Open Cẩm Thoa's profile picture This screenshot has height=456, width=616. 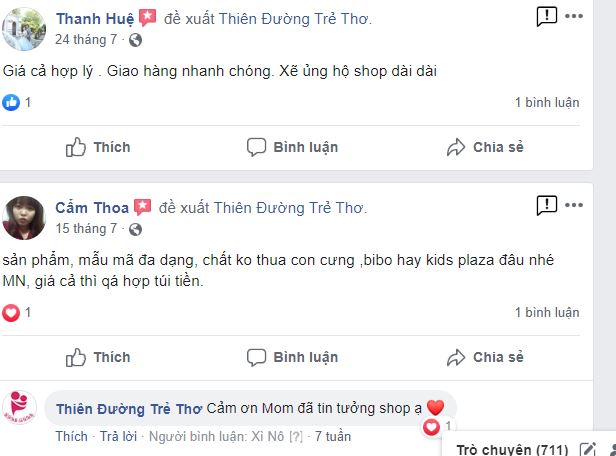(x=24, y=218)
